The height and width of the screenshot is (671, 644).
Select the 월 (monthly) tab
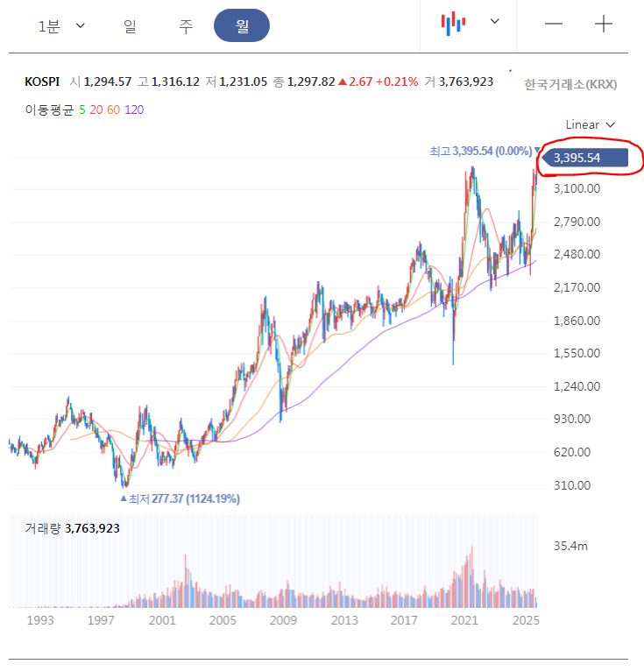coord(242,25)
